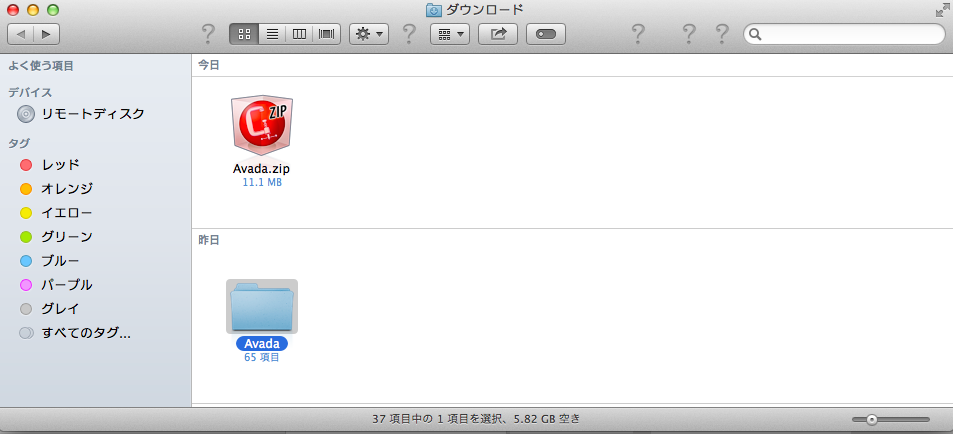Click the 昨日 group header

[x=209, y=239]
